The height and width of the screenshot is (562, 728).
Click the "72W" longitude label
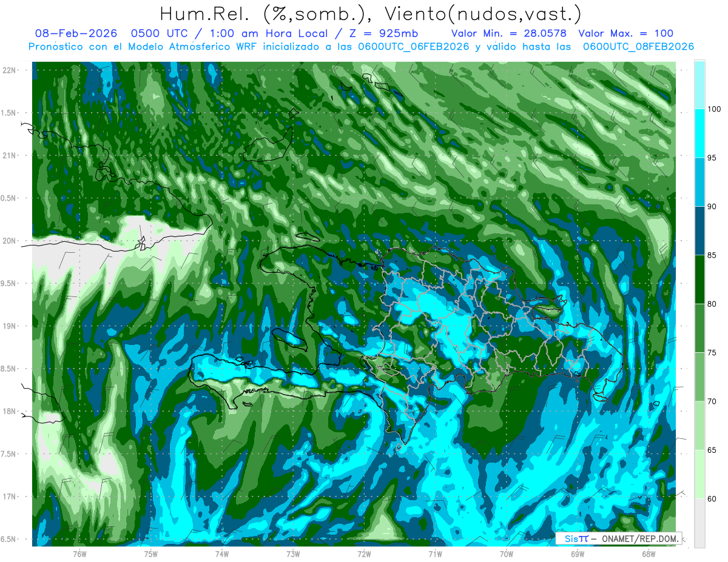[364, 554]
